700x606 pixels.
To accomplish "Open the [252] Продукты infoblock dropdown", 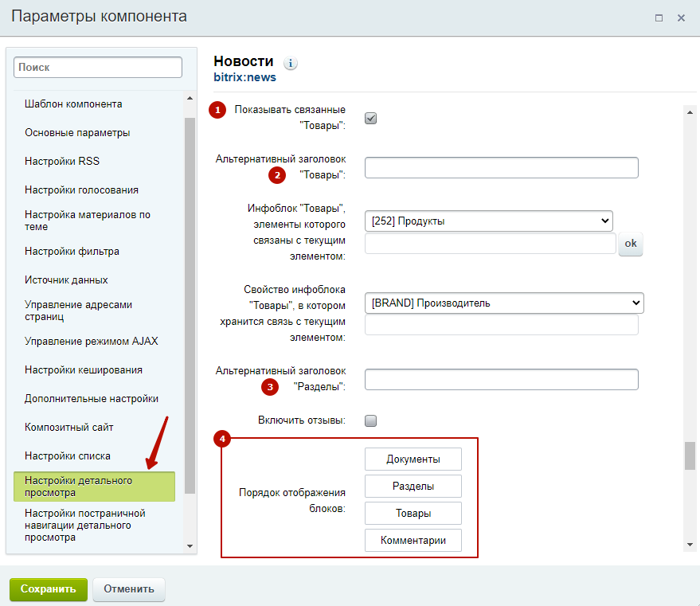I will tap(488, 221).
